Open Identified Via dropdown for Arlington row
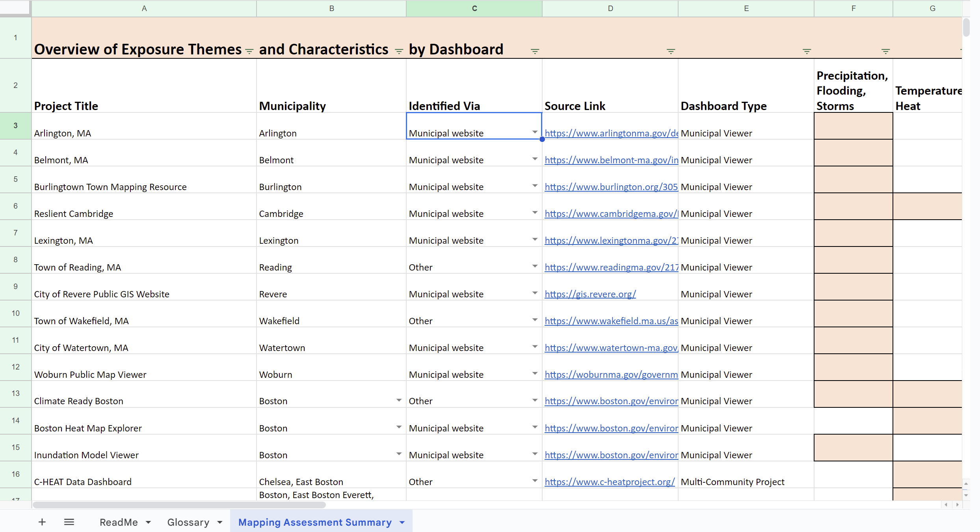 [535, 132]
